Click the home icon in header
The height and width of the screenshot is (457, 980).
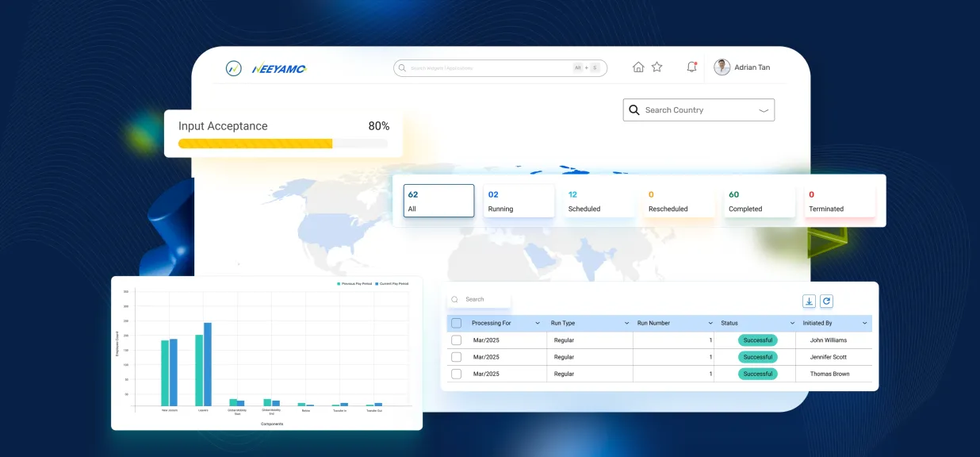click(x=638, y=67)
